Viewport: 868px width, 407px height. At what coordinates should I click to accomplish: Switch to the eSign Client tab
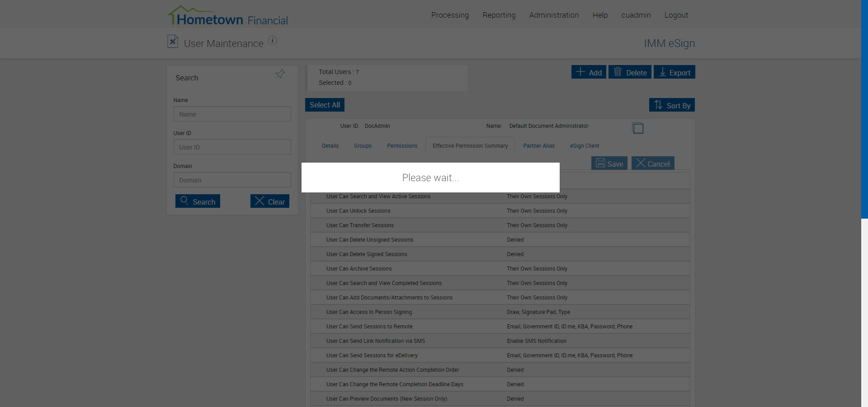pyautogui.click(x=584, y=146)
